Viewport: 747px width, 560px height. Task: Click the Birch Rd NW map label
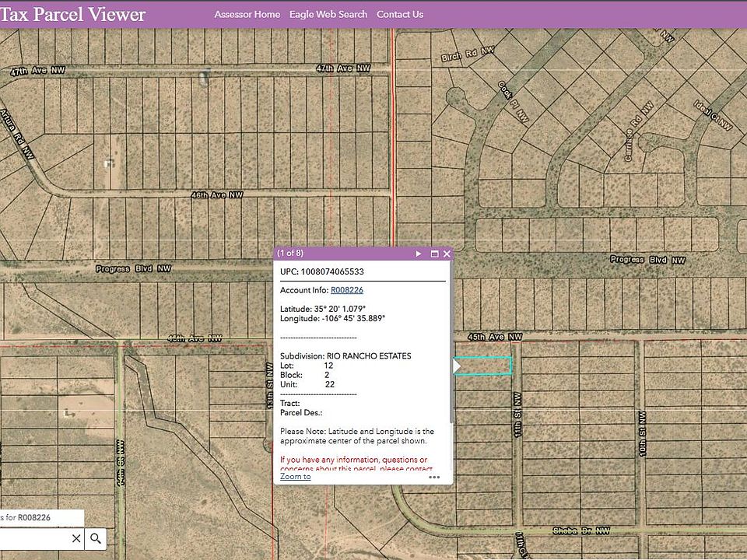pos(468,54)
